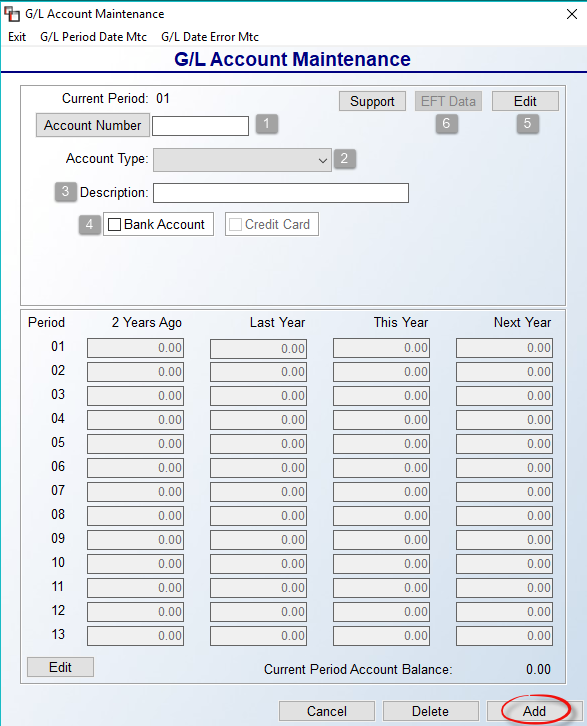Click the gray number 1 marker badge
Viewport: 587px width, 726px height.
pos(266,124)
